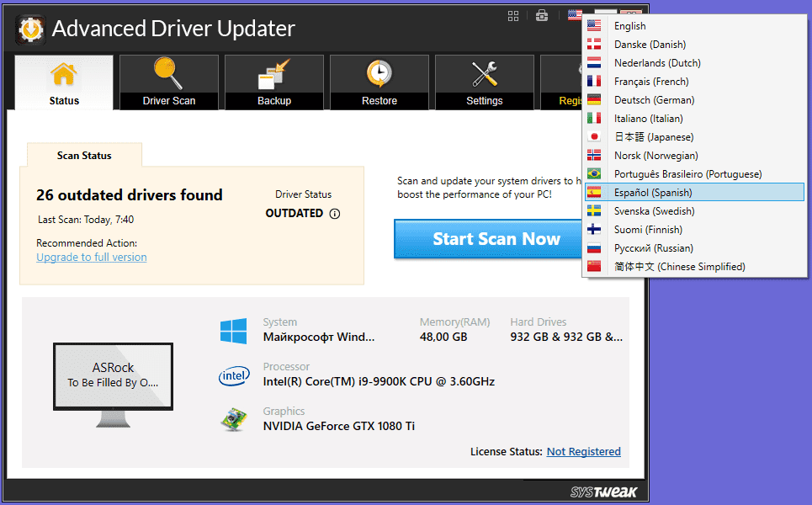Open the Settings tab
This screenshot has height=505, width=812.
tap(484, 82)
